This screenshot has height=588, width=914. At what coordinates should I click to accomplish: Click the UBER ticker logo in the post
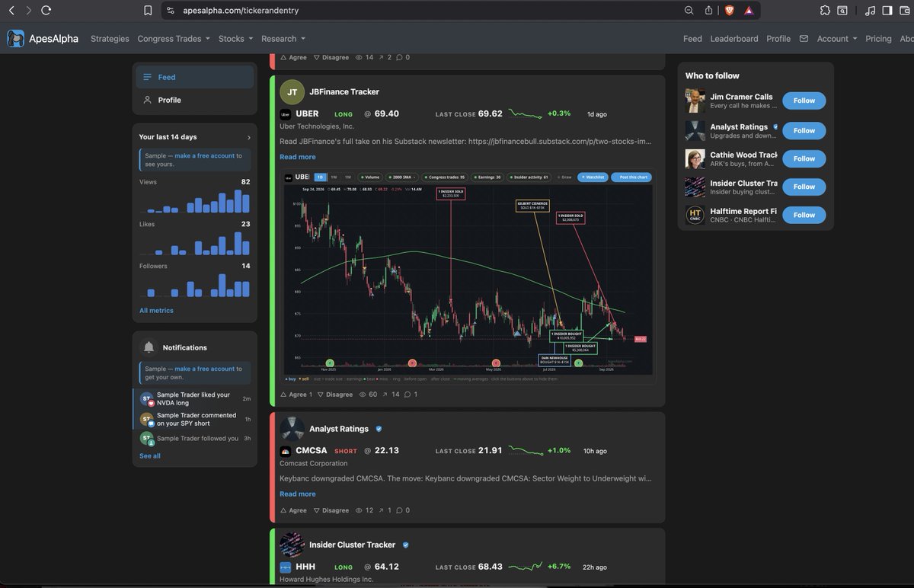coord(285,114)
